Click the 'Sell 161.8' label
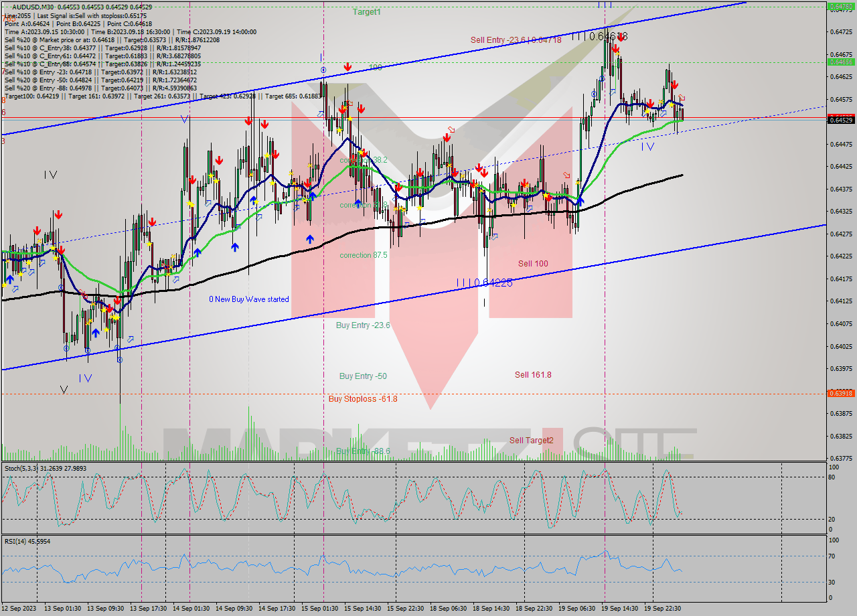This screenshot has height=616, width=857. [x=533, y=375]
